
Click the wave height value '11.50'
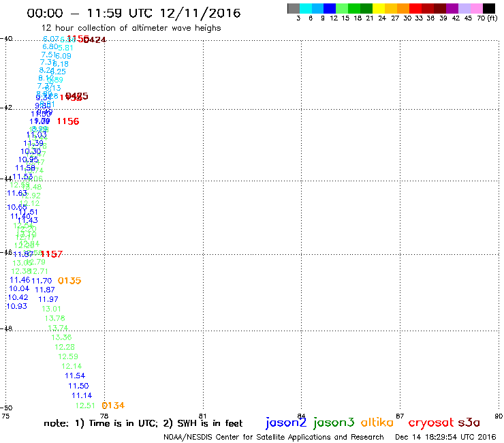coord(78,386)
